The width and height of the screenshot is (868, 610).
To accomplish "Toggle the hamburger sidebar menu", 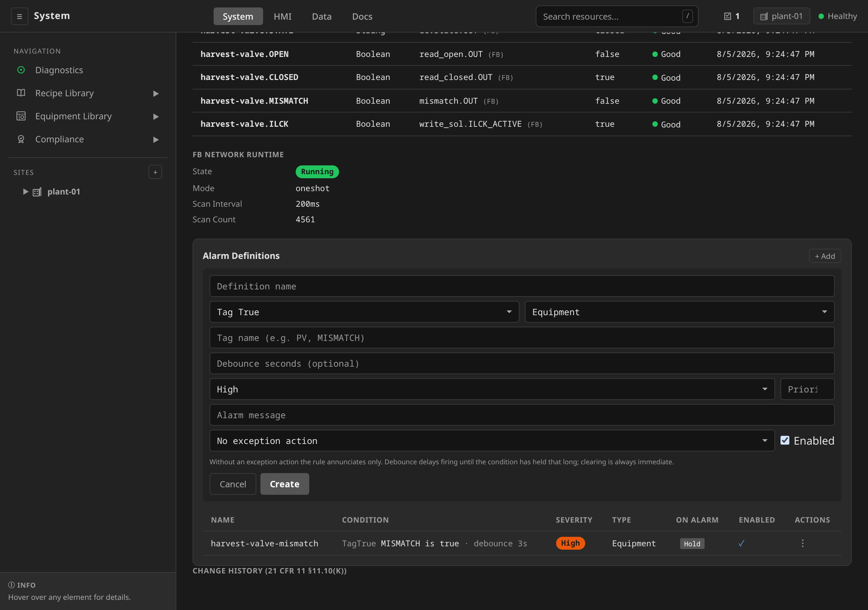I will (19, 16).
